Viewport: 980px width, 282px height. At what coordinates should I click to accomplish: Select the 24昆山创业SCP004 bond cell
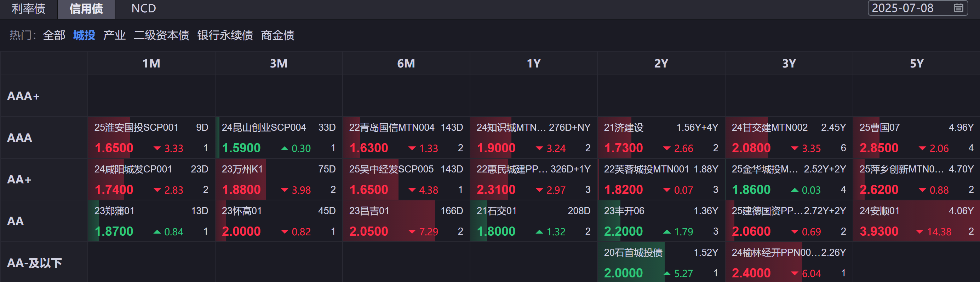click(x=279, y=137)
